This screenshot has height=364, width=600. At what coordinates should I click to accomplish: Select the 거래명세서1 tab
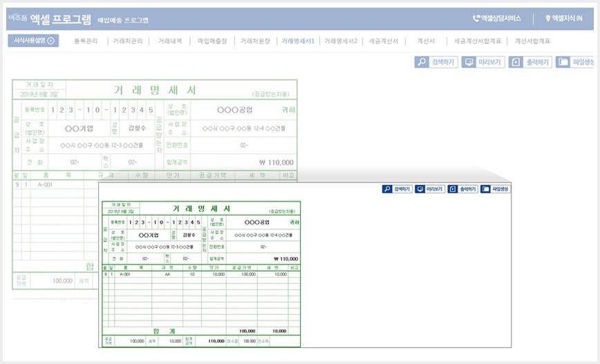point(298,41)
